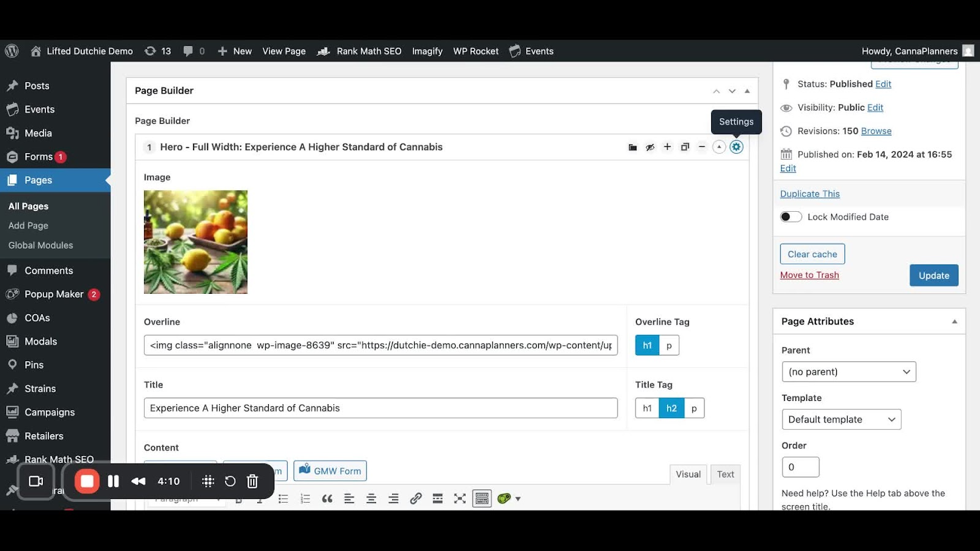Rewind the screen recording
980x551 pixels.
click(x=138, y=481)
